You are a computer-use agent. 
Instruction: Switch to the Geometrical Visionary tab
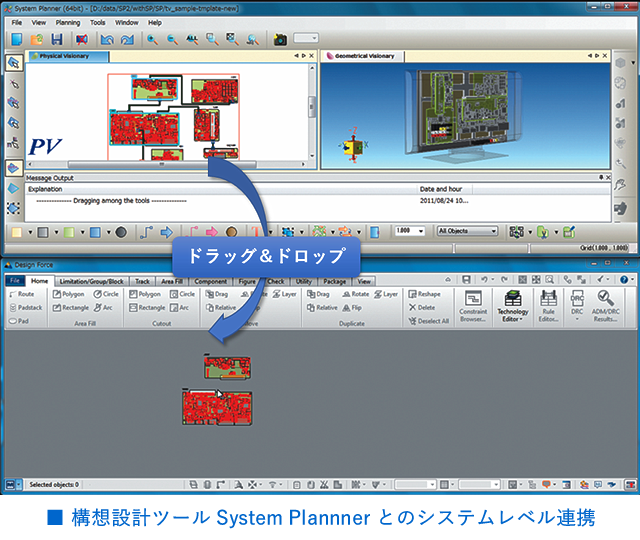click(x=365, y=57)
